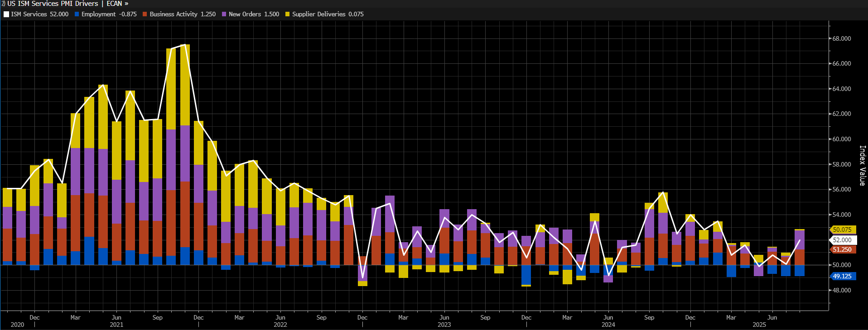Toggle the Employment series label in legend

point(98,14)
